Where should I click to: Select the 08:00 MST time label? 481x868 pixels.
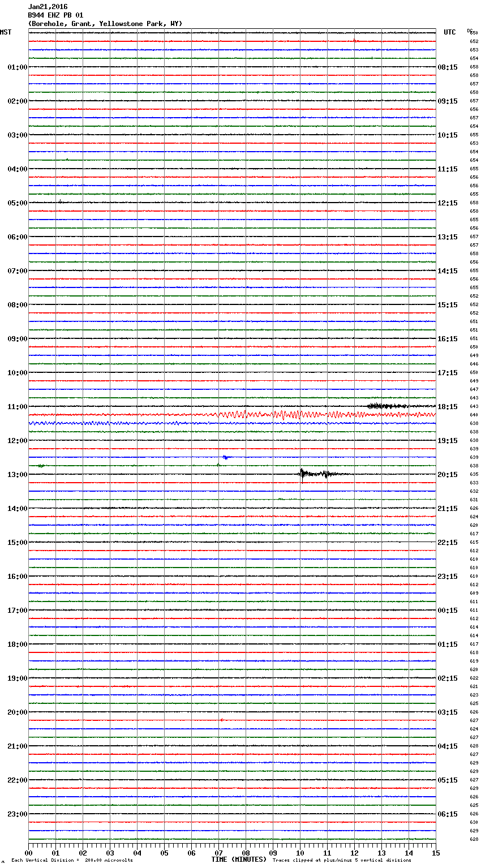[x=18, y=305]
